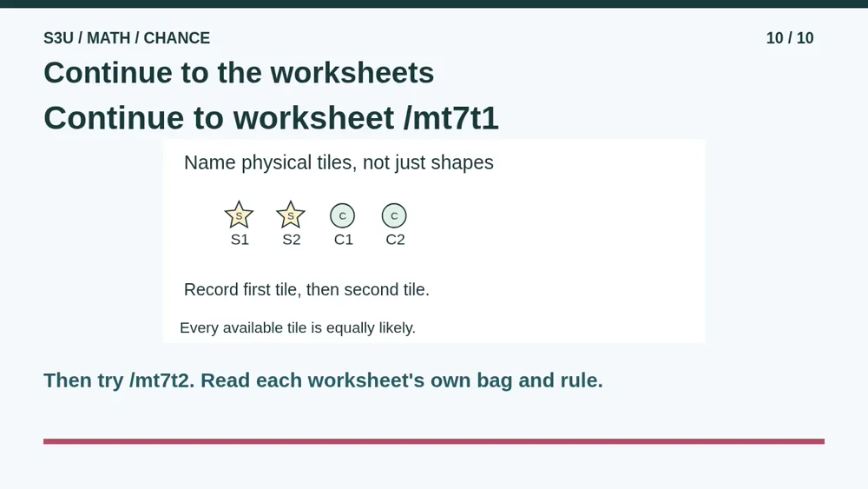Click 'Every available tile is equally likely.'
Screen dimensions: 868x489
(298, 327)
